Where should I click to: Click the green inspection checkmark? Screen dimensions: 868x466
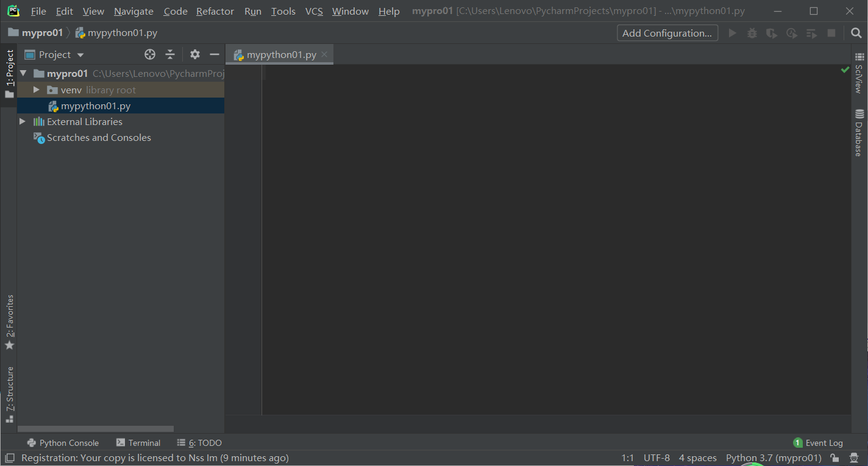(845, 70)
